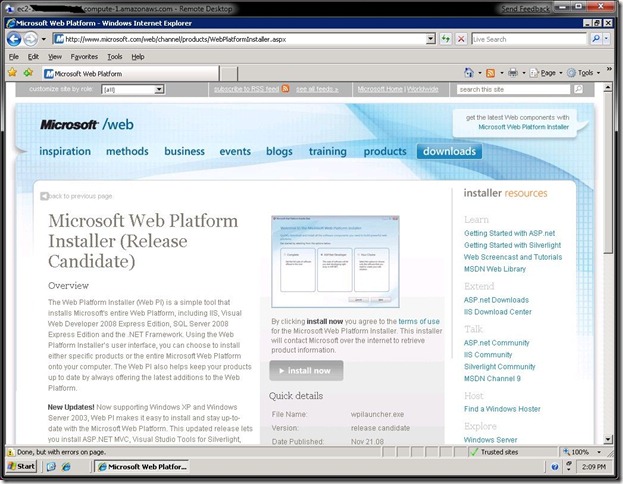Open Silverlight Community link
The image size is (623, 484).
point(499,366)
